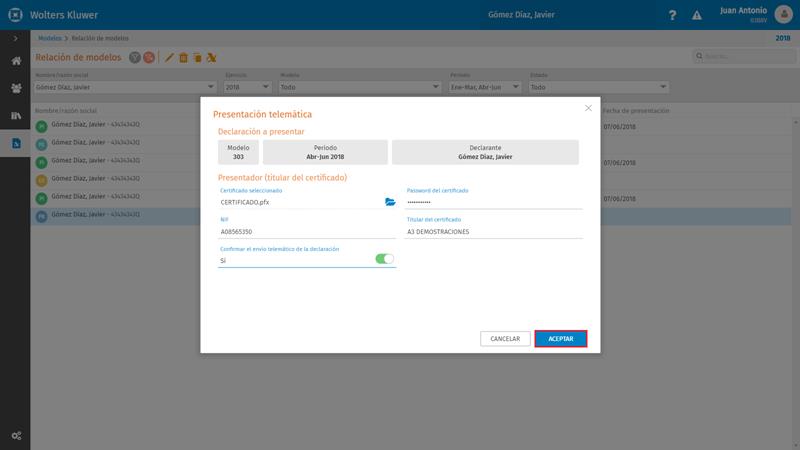
Task: Click the Wolters Kluwer logo icon
Action: pyautogui.click(x=15, y=15)
